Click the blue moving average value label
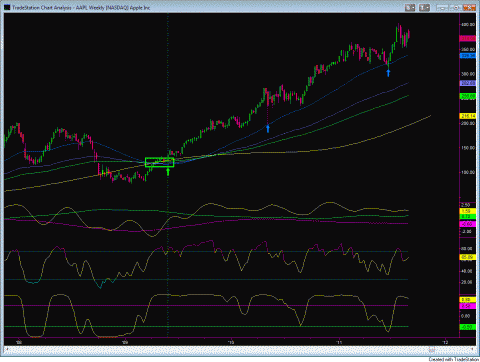 coord(468,56)
